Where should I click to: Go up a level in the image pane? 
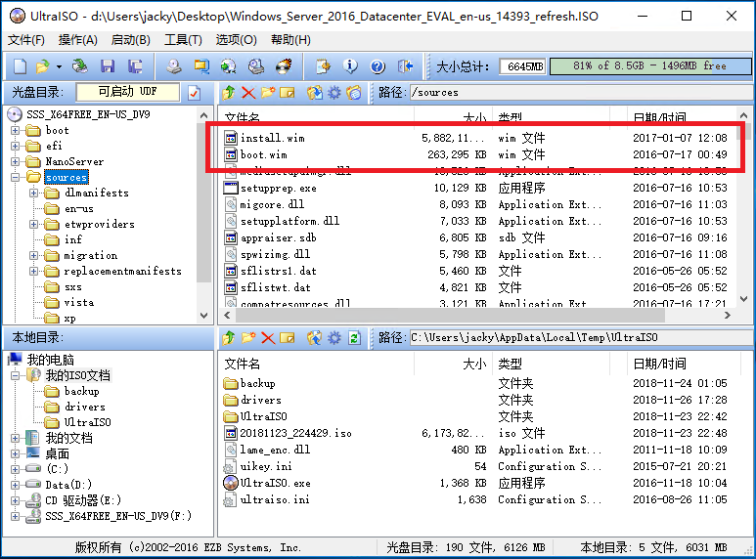[x=229, y=92]
